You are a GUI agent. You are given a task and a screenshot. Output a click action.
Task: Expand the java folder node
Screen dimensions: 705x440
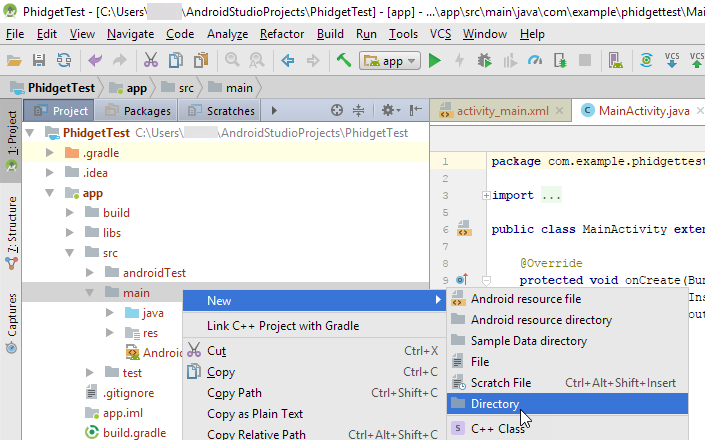coord(110,313)
